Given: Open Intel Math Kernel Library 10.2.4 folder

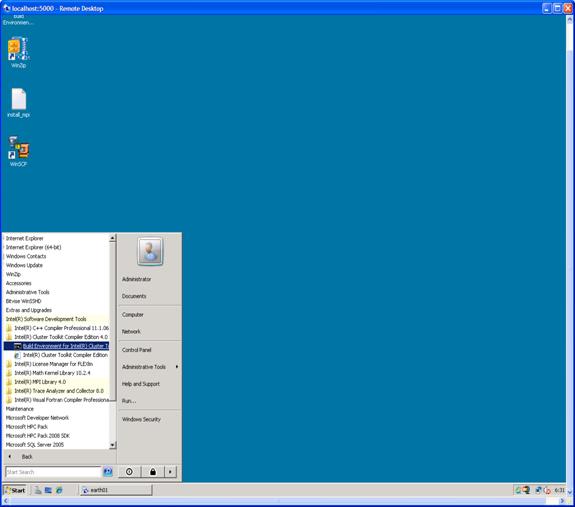Looking at the screenshot, I should coord(48,373).
